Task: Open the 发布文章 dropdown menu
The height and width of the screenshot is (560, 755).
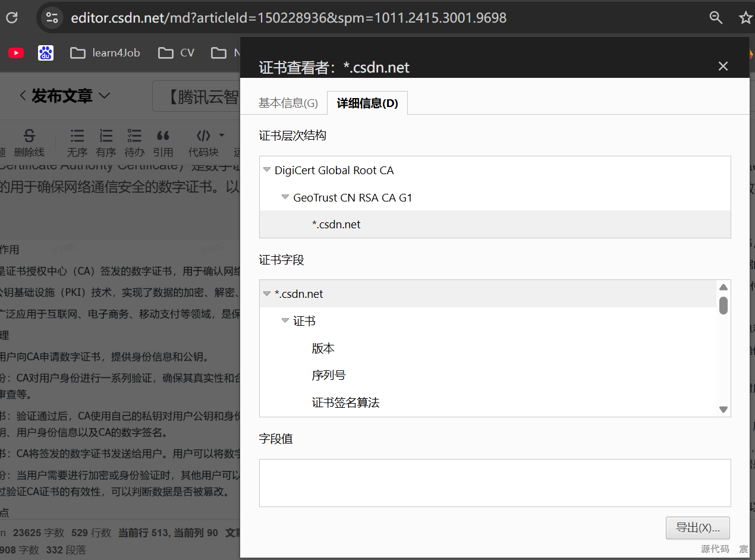Action: 104,96
